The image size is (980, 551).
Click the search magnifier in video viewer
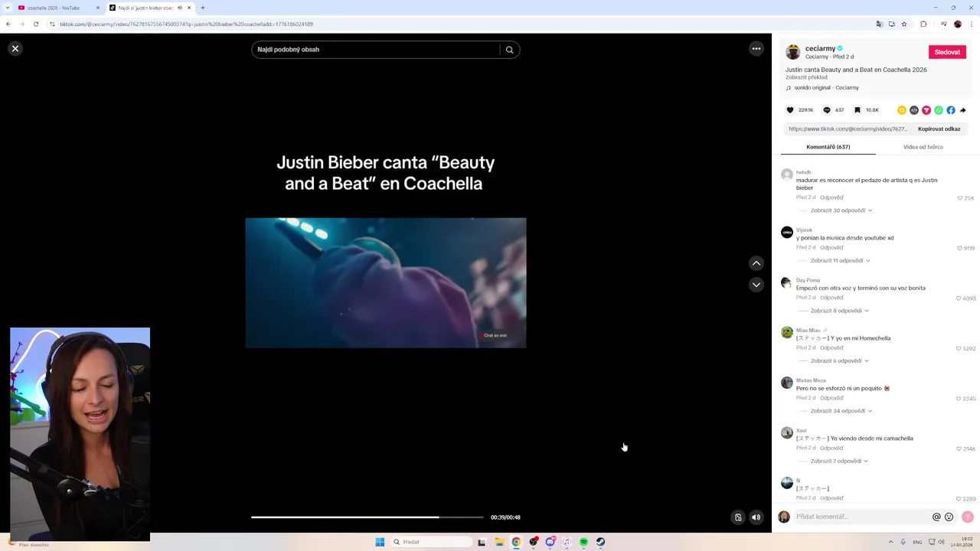click(509, 50)
